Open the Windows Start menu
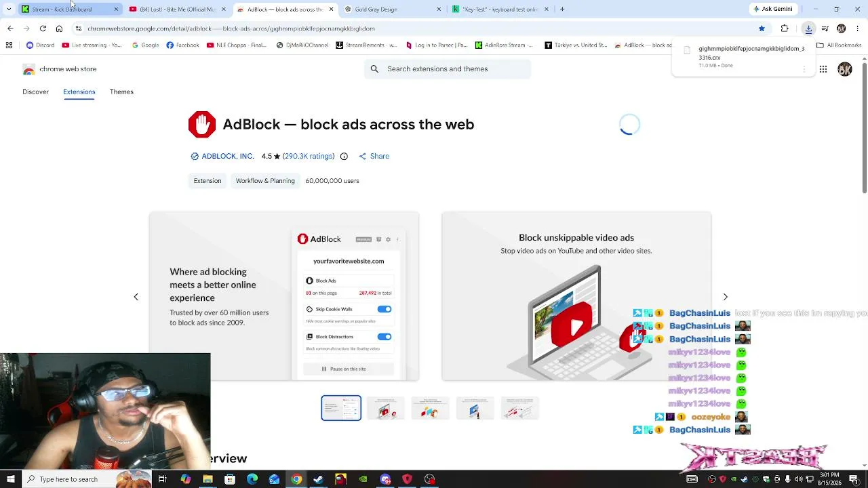The width and height of the screenshot is (868, 488). click(x=10, y=479)
